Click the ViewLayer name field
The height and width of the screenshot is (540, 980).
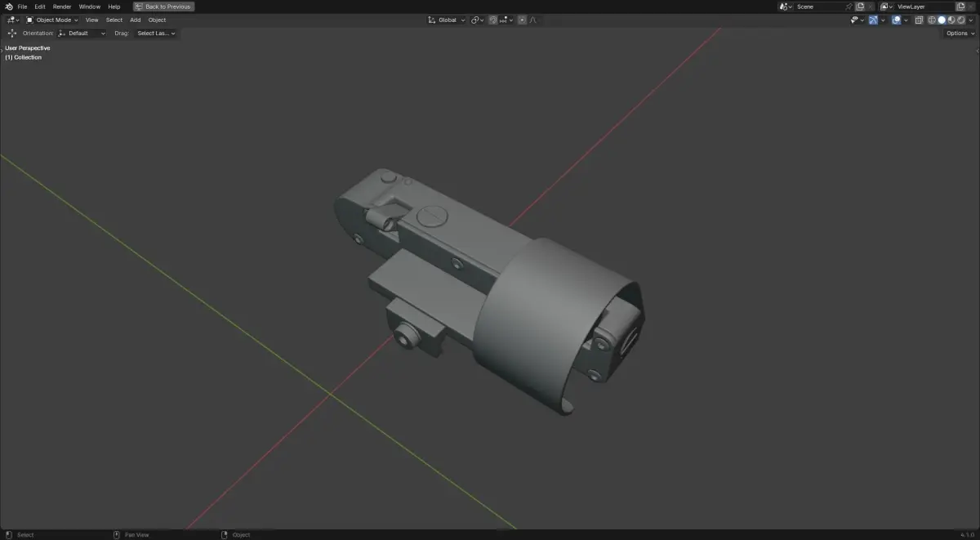click(924, 7)
